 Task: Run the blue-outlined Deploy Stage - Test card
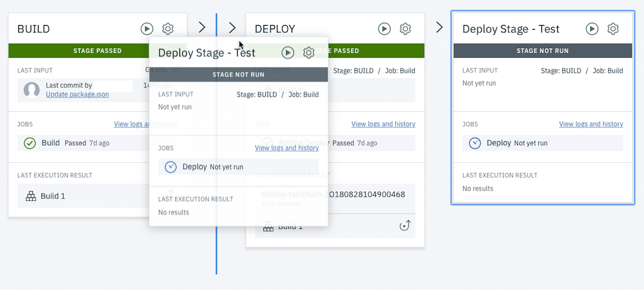coord(592,29)
